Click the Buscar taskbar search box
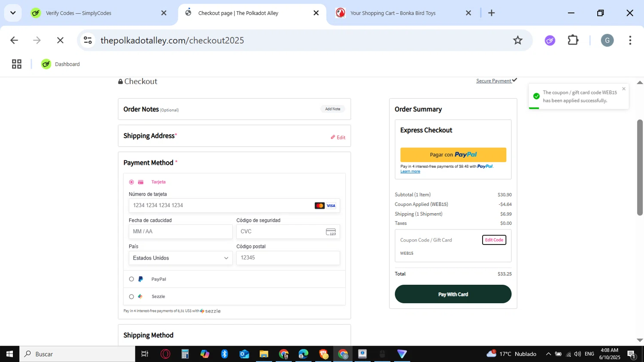 [77, 354]
